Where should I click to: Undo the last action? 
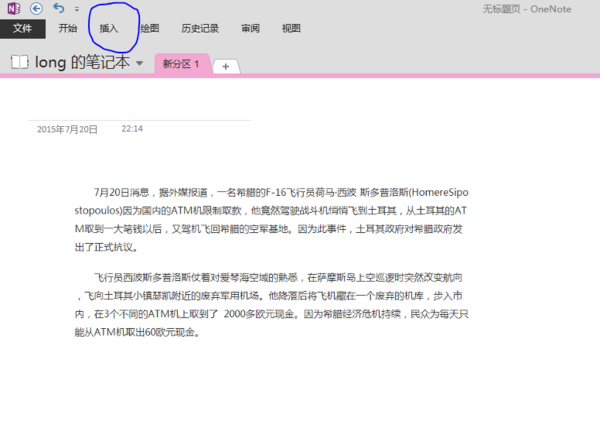click(59, 8)
